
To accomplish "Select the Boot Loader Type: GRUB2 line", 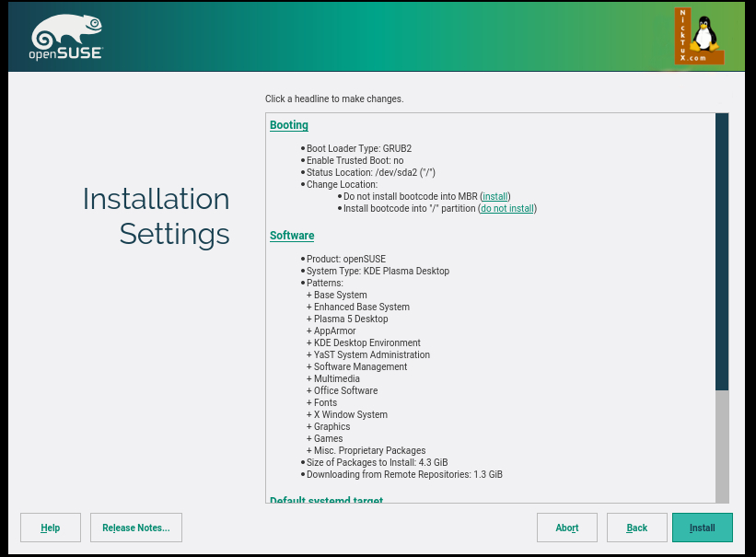I will click(x=358, y=148).
